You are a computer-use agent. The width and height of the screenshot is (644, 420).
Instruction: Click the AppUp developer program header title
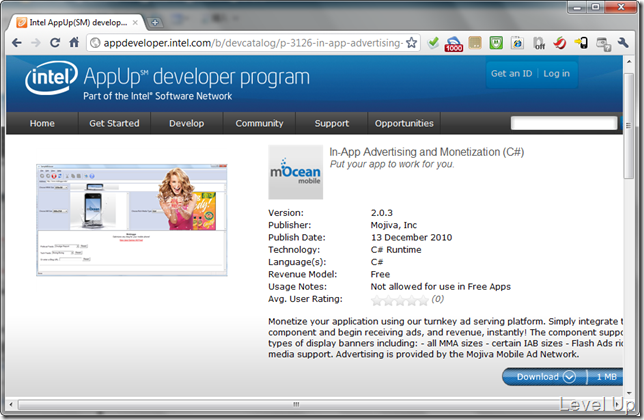[197, 77]
